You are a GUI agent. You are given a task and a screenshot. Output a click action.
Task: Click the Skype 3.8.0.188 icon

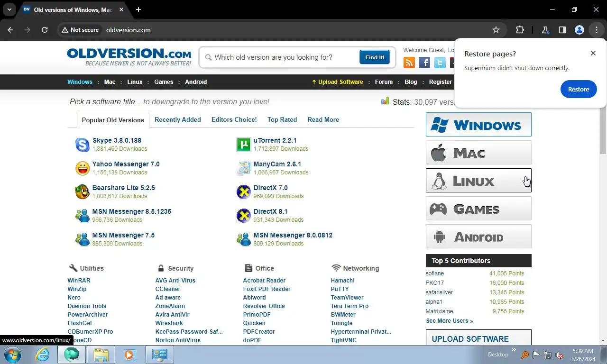83,145
